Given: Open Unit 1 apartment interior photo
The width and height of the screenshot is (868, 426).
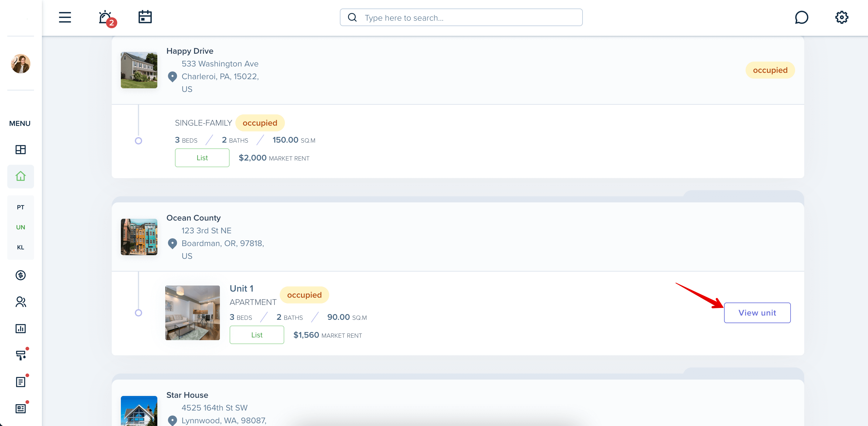Looking at the screenshot, I should pos(193,313).
